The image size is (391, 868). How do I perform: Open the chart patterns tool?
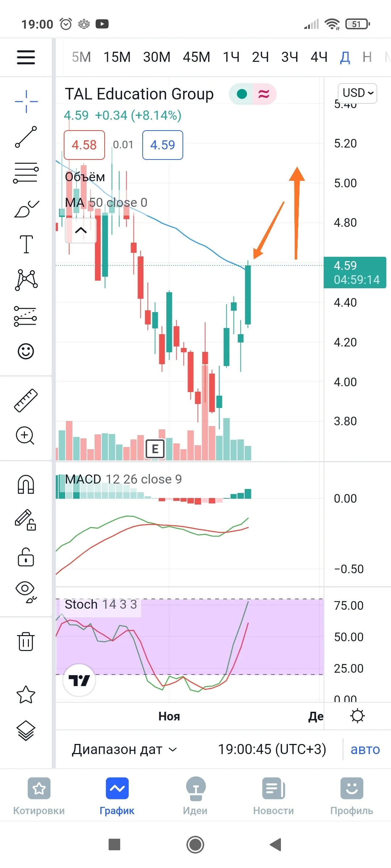coord(26,280)
